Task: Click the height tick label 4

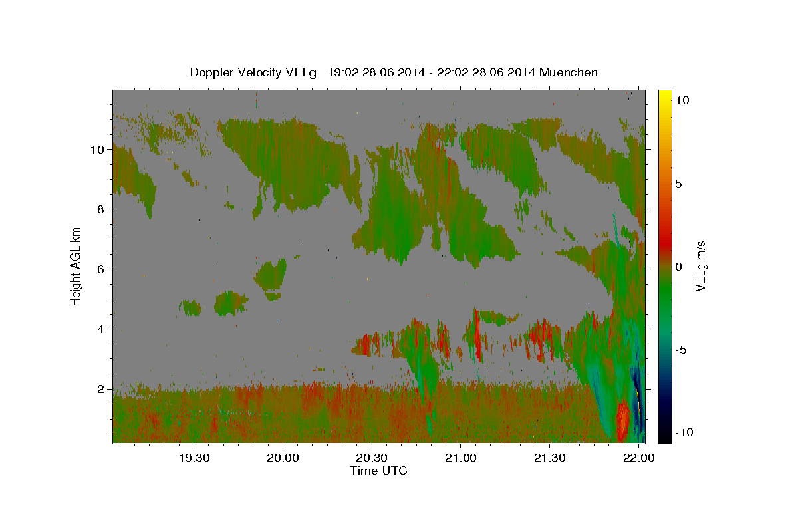Action: coord(101,329)
